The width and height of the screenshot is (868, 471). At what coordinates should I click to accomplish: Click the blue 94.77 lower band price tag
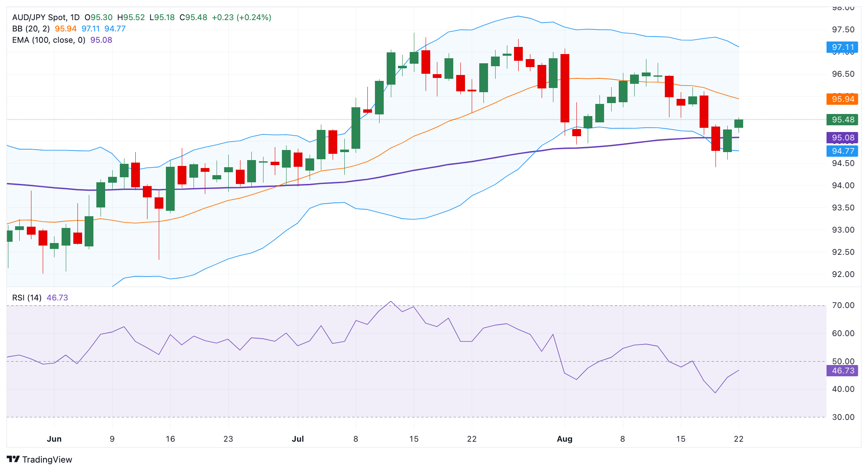coord(842,151)
